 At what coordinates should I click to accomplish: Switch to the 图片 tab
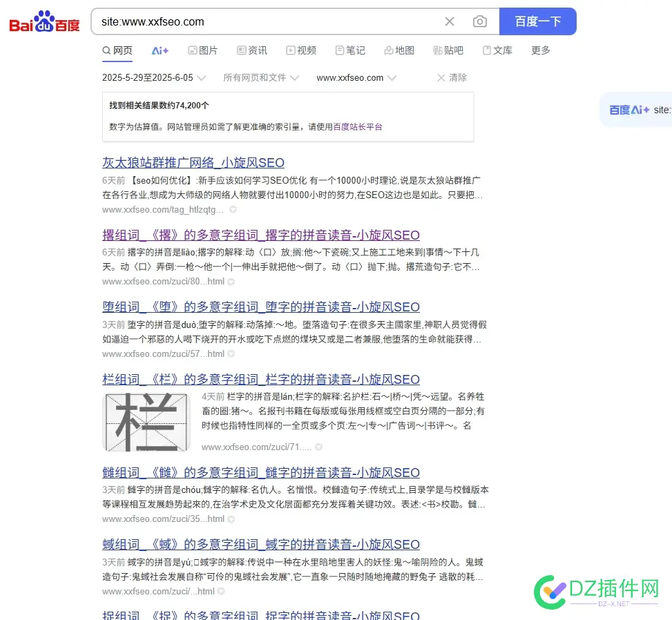(203, 50)
